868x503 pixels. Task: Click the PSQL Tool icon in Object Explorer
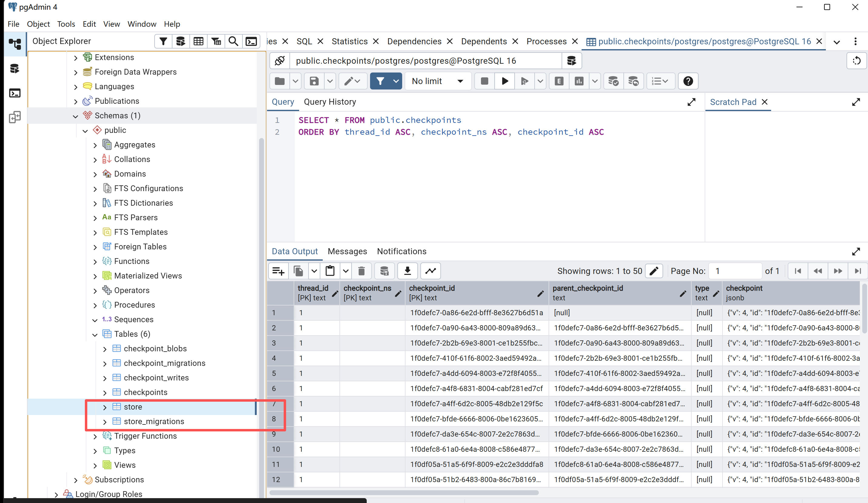tap(251, 41)
